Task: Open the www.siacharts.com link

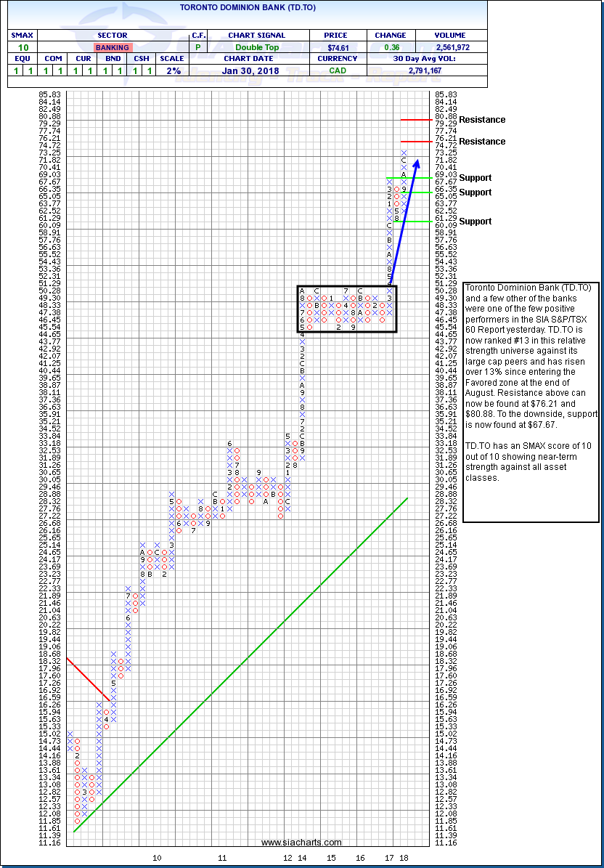Action: coord(301,842)
